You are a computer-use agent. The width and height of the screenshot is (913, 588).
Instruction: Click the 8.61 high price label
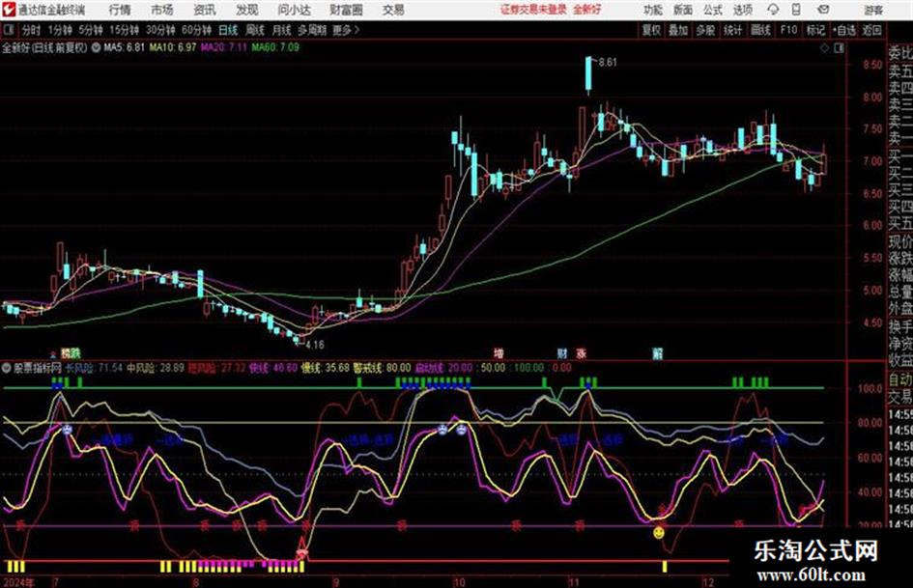pyautogui.click(x=608, y=63)
